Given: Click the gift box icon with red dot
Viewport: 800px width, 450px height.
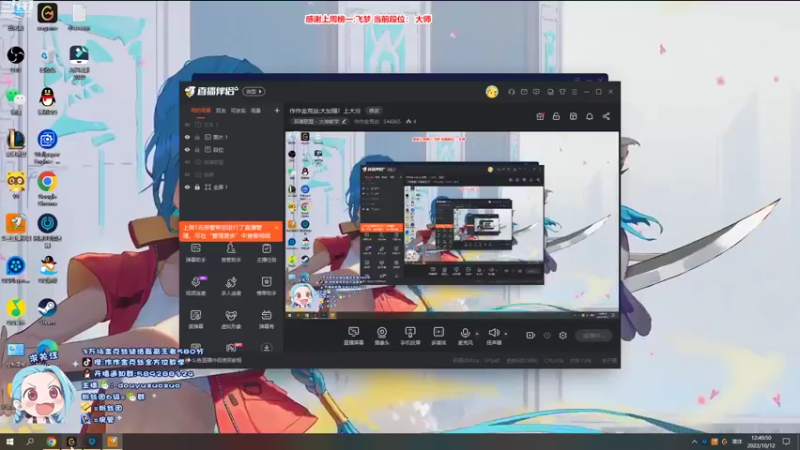Looking at the screenshot, I should coord(540,116).
